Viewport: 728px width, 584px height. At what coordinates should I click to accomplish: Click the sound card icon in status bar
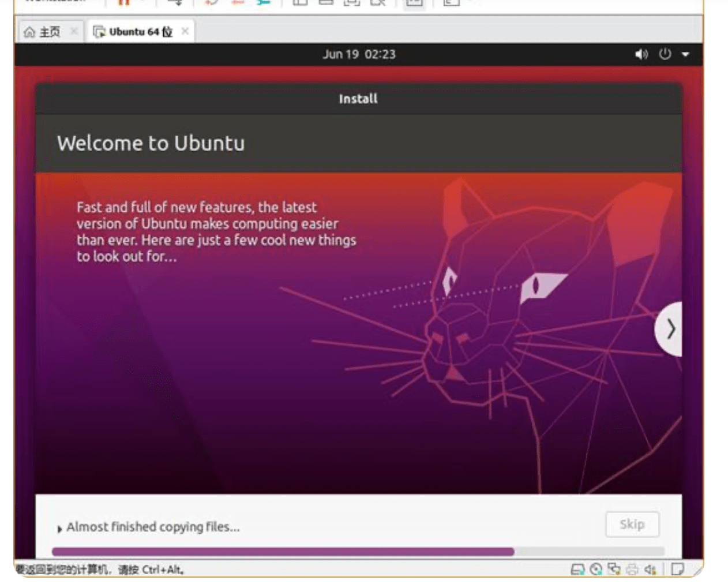pyautogui.click(x=651, y=570)
